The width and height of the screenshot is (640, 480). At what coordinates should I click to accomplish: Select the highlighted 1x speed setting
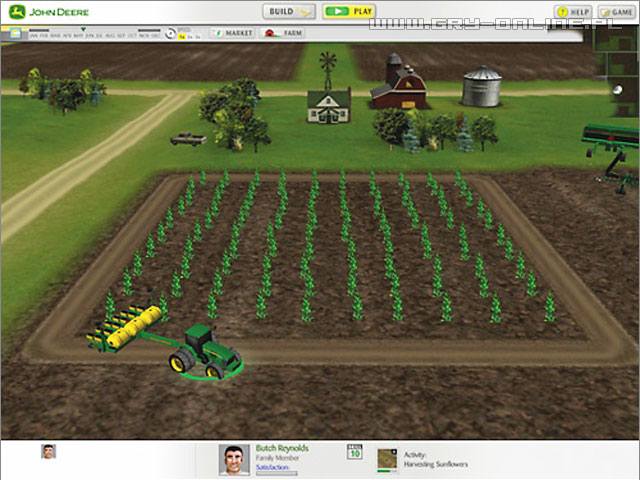coord(182,37)
